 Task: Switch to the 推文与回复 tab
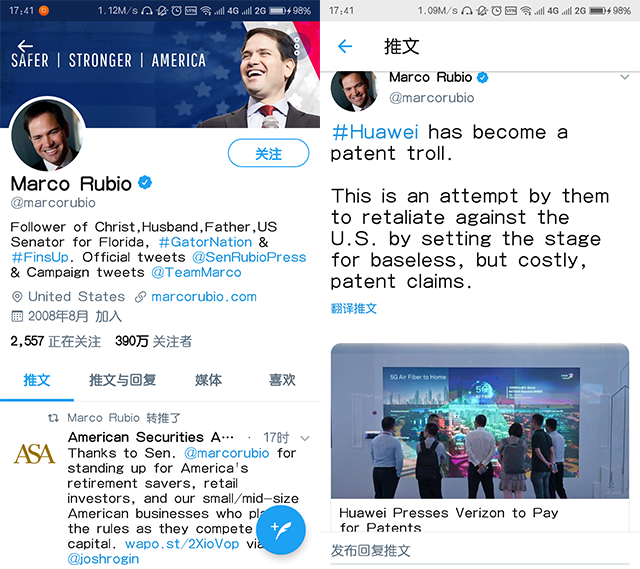tap(123, 380)
